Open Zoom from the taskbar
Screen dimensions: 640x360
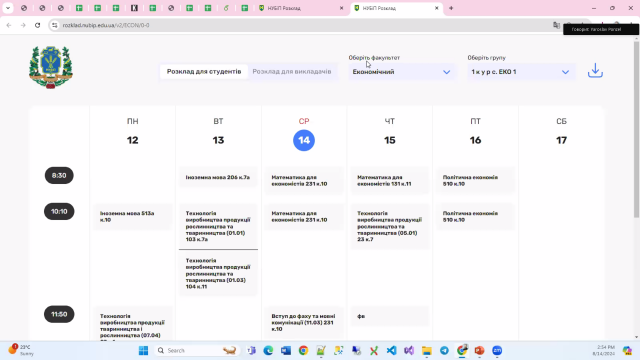[497, 351]
